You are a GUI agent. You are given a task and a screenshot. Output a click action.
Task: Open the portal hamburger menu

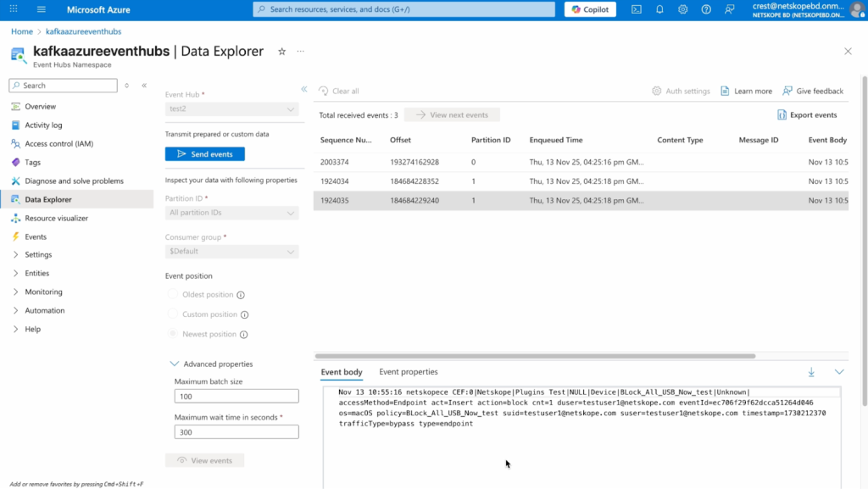41,9
